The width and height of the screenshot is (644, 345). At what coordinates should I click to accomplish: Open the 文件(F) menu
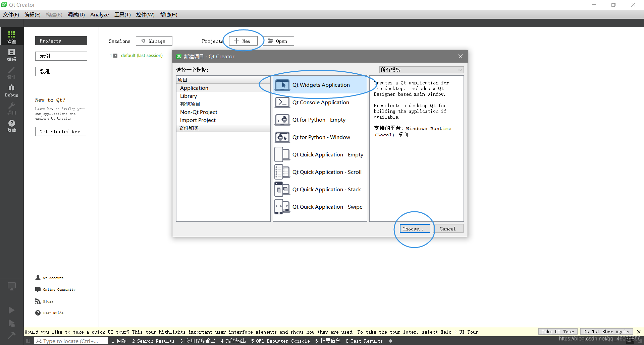(x=11, y=14)
